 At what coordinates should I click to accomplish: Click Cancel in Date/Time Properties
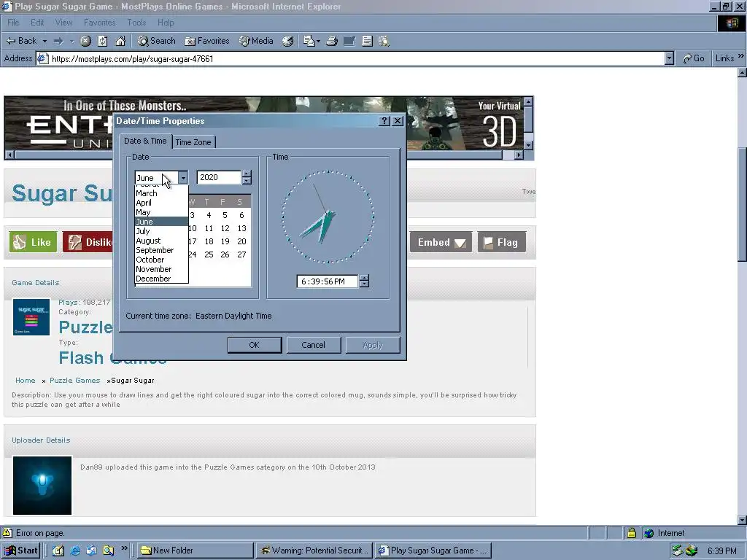(x=314, y=345)
